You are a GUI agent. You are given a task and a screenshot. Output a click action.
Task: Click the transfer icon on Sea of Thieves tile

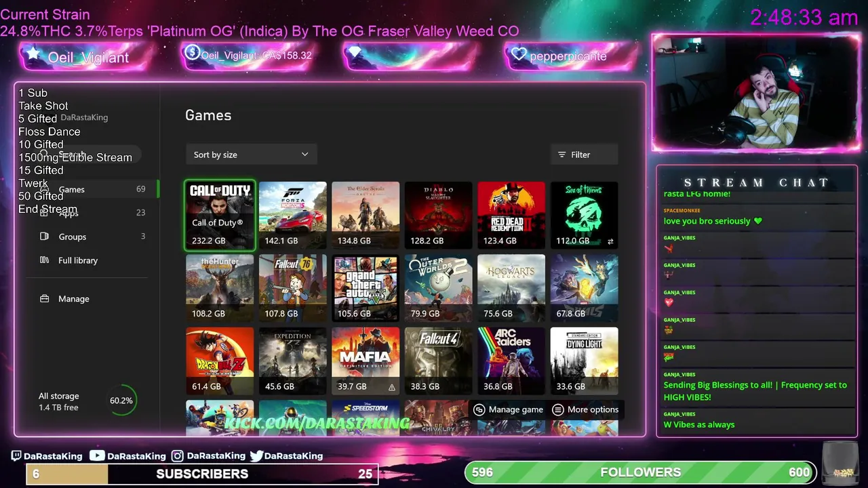(x=610, y=241)
